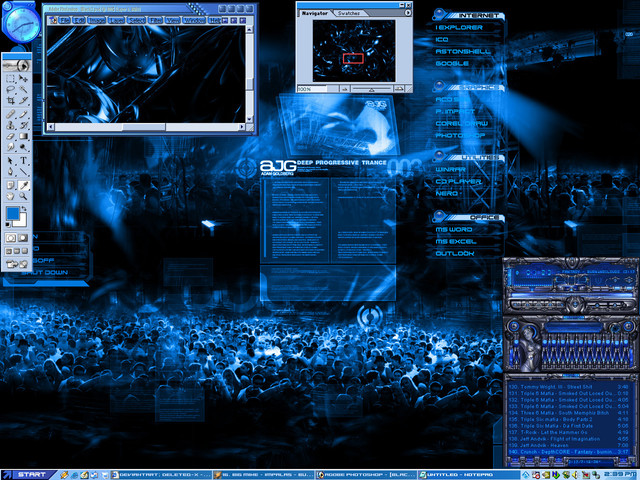
Task: Open the Select menu in Photoshop
Action: [x=136, y=20]
